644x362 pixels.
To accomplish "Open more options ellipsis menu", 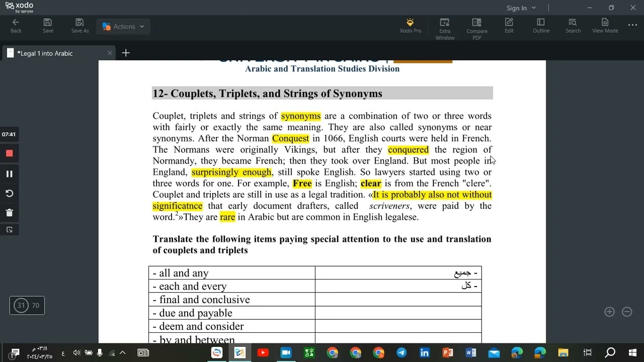I will pyautogui.click(x=632, y=25).
